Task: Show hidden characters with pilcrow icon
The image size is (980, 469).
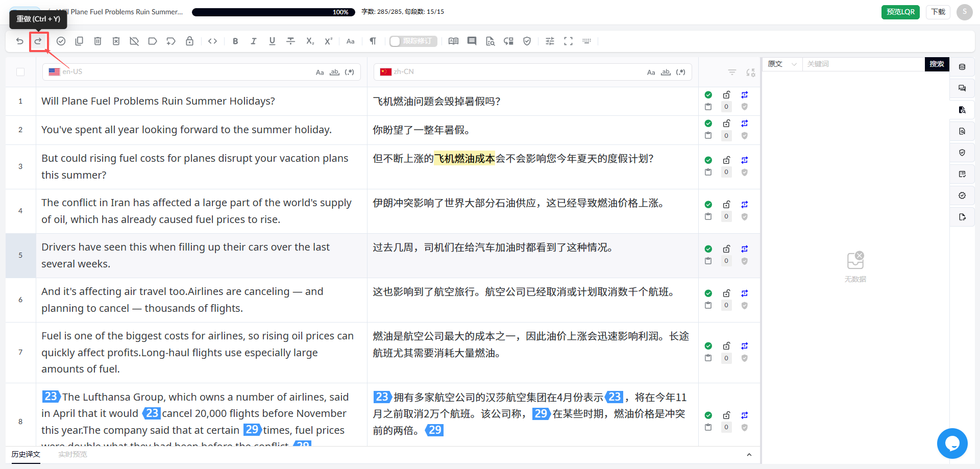Action: (373, 41)
